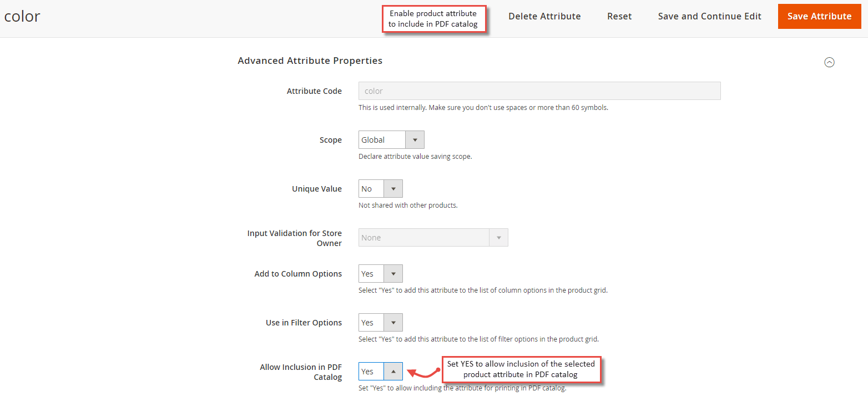Click the Add to Column Options label
The height and width of the screenshot is (396, 868).
point(298,274)
